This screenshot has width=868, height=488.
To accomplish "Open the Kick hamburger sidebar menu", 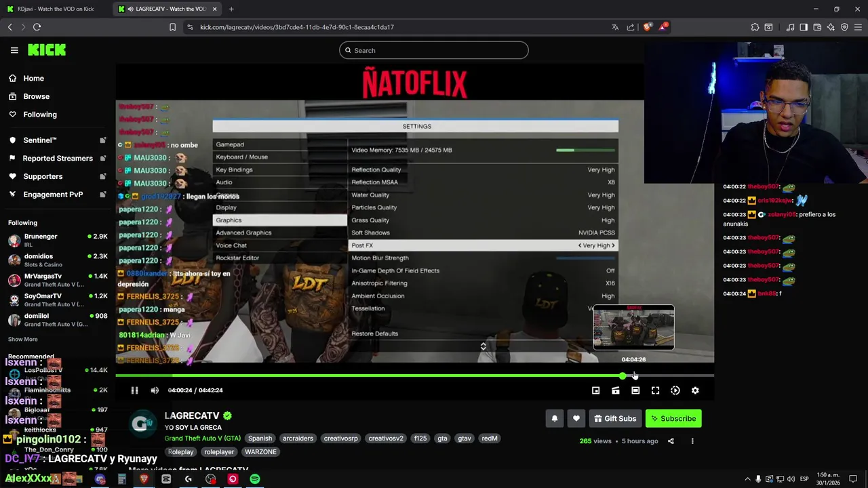I will [14, 50].
